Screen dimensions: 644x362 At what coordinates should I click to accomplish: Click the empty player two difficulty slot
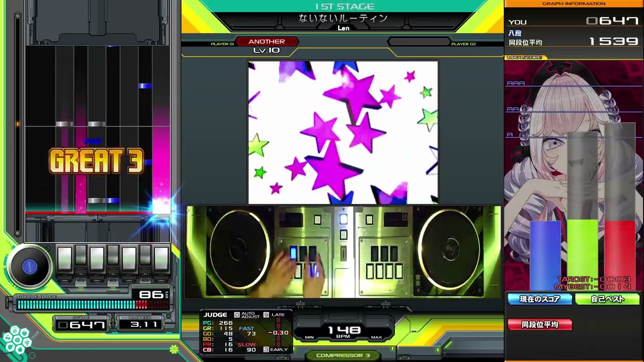tap(419, 42)
